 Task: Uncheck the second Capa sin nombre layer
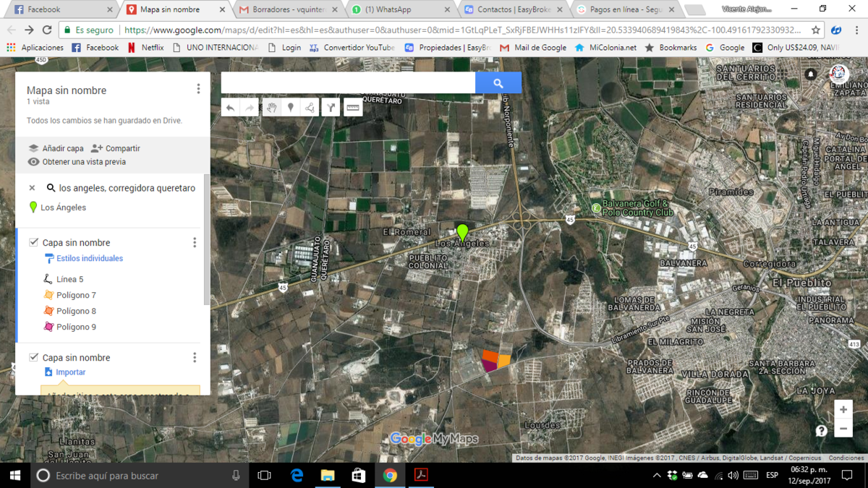[x=33, y=357]
